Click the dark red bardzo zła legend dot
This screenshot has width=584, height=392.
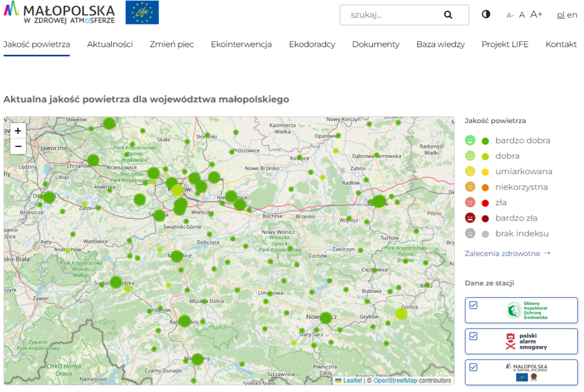485,218
